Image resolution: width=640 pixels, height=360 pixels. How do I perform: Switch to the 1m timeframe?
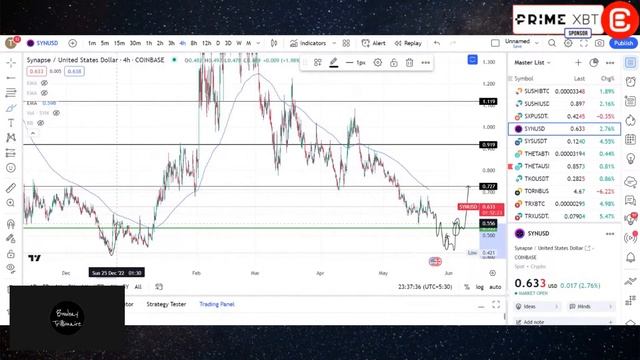point(92,43)
